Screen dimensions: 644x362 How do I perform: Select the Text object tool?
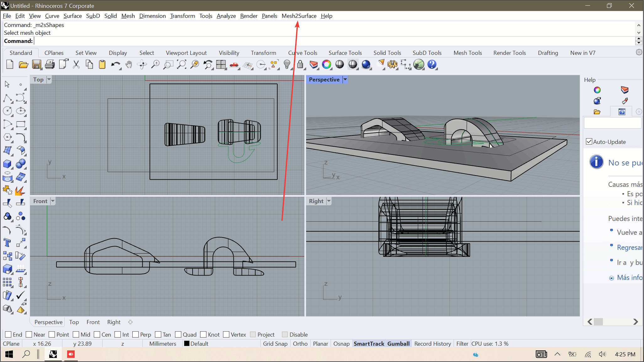[7, 243]
